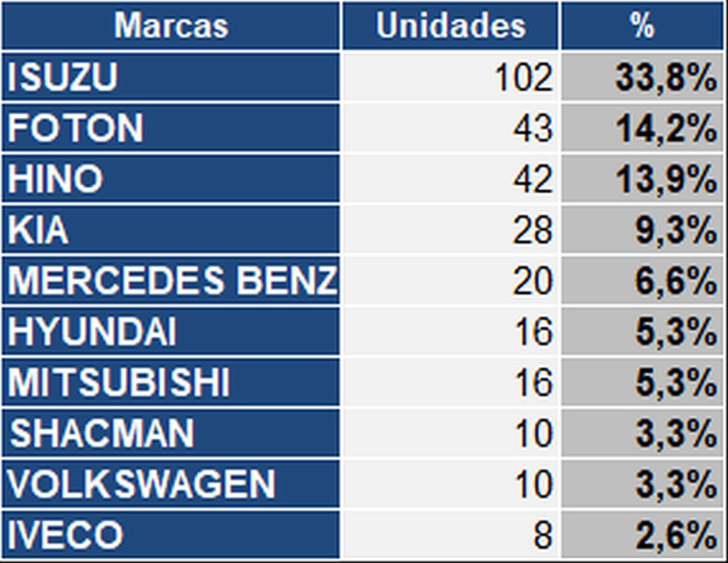Select the HYUNDAI brand cell
Image resolution: width=728 pixels, height=563 pixels.
[x=171, y=332]
